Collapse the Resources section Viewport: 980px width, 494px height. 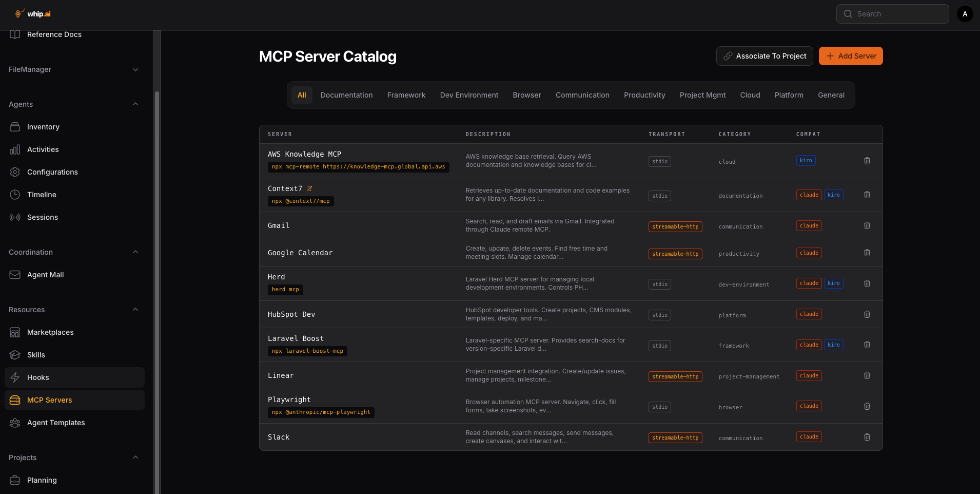point(135,309)
